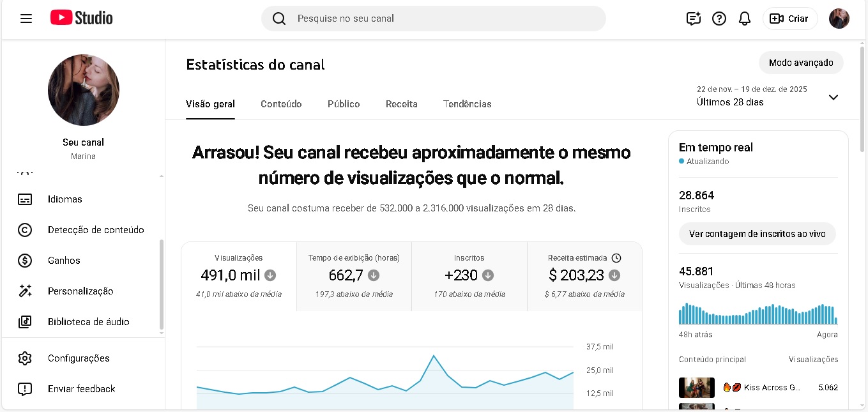Open Personalização from the sidebar
Screen dimensions: 868x412
point(80,291)
